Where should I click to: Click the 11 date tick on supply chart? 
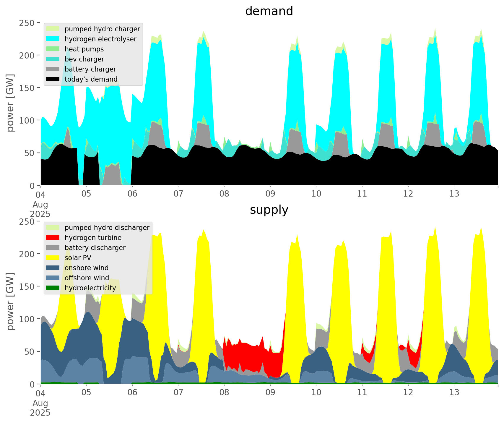[362, 393]
